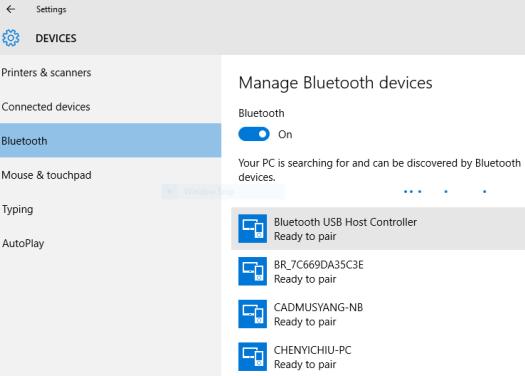Select BR_7C669DA35C3E device name
The width and height of the screenshot is (525, 376).
point(318,265)
